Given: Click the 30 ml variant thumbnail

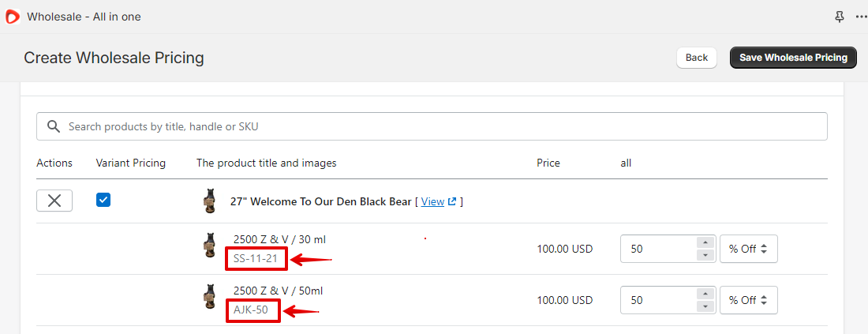Looking at the screenshot, I should click(209, 246).
